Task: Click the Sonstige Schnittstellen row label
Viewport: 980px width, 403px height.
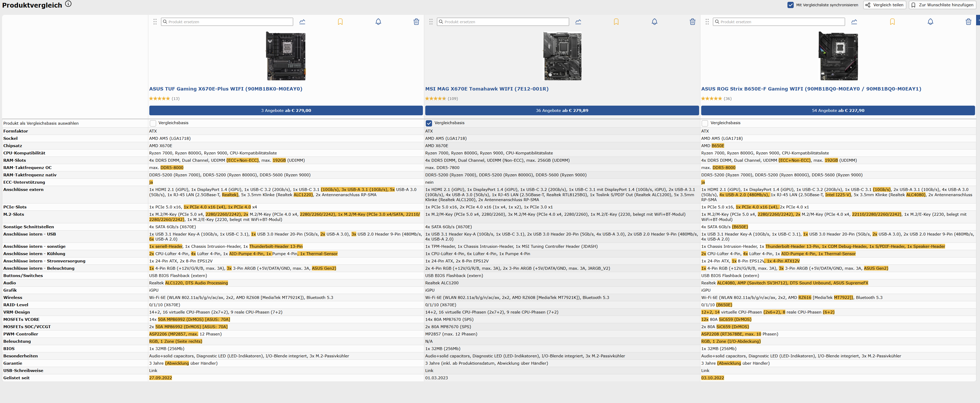Action: (x=29, y=227)
